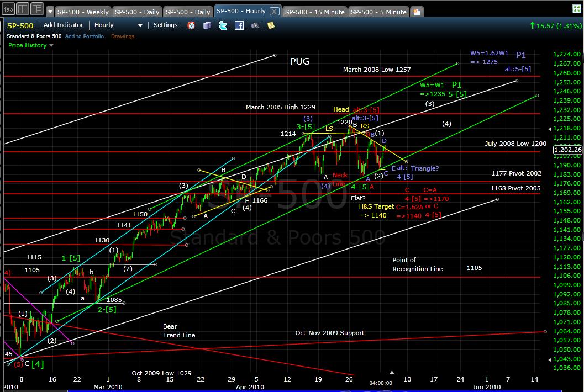This screenshot has width=584, height=392.
Task: Click the camera snapshot icon
Action: (255, 25)
